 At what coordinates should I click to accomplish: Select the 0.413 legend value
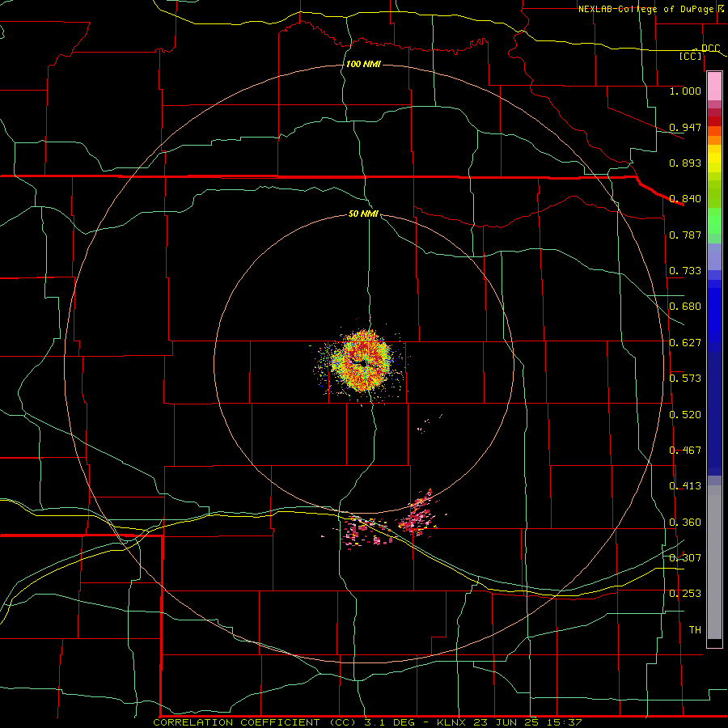[685, 486]
